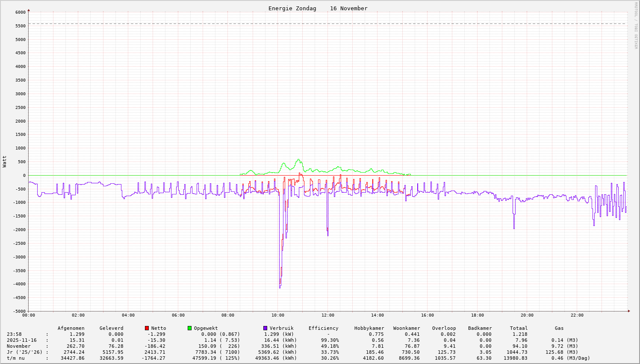The height and width of the screenshot is (364, 640).
Task: Click the Hobbykamer column header
Action: (x=369, y=328)
